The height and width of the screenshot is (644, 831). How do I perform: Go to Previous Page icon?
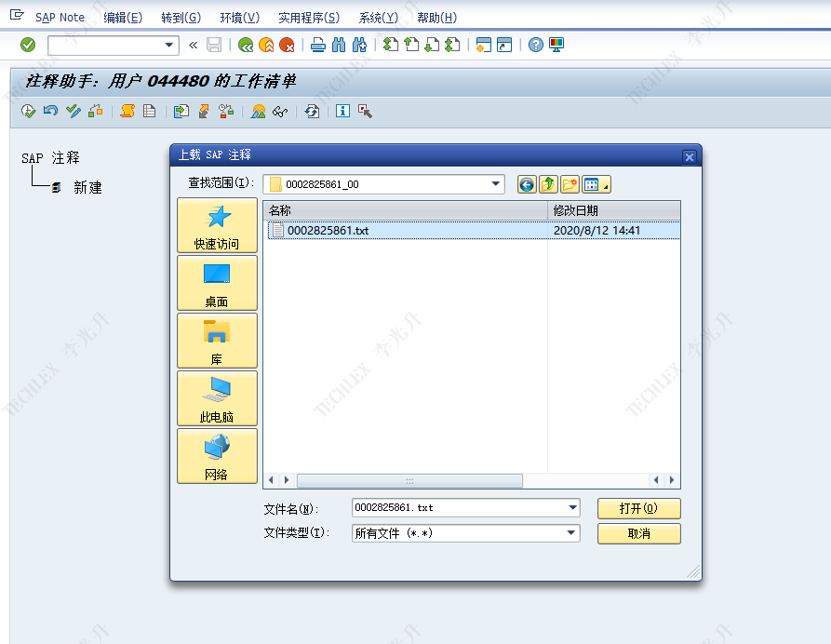pyautogui.click(x=411, y=45)
